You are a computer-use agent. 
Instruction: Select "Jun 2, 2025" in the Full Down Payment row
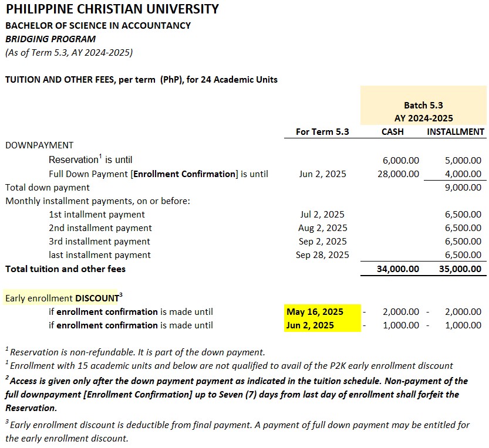tap(322, 174)
